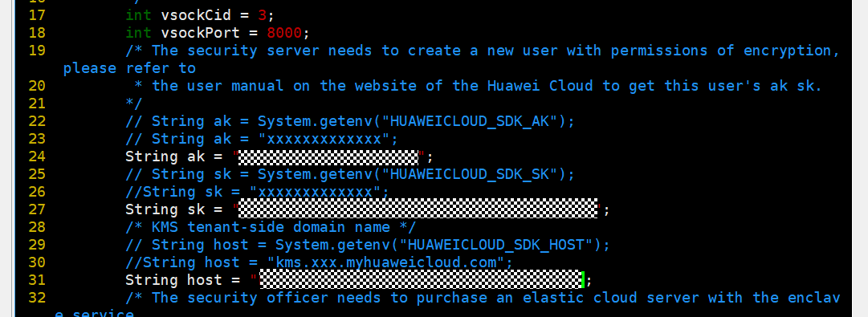868x317 pixels.
Task: Click 'Huawei Cloud' in line 20 comment
Action: pos(540,86)
